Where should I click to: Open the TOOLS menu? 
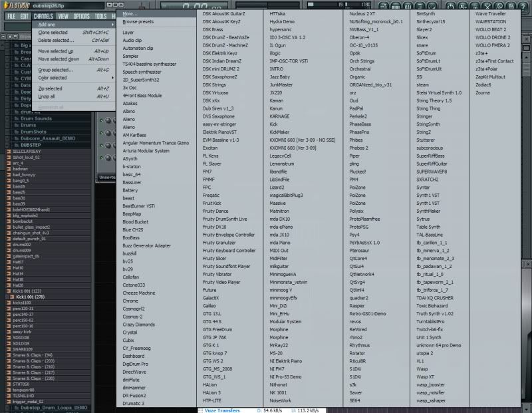[101, 16]
